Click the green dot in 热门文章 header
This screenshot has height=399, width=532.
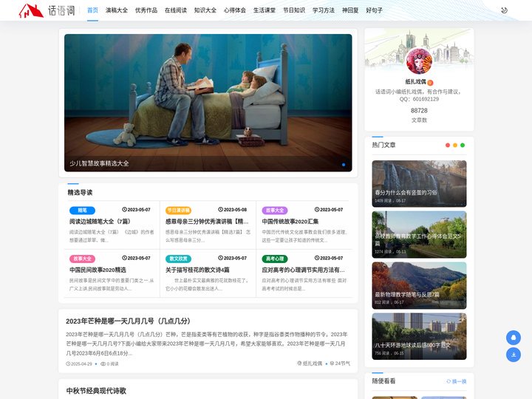463,146
